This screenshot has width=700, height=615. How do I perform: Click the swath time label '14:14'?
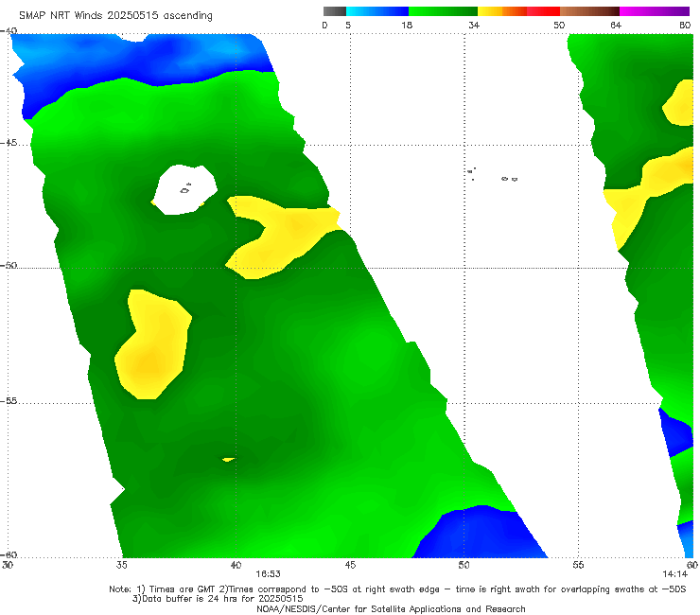point(674,574)
